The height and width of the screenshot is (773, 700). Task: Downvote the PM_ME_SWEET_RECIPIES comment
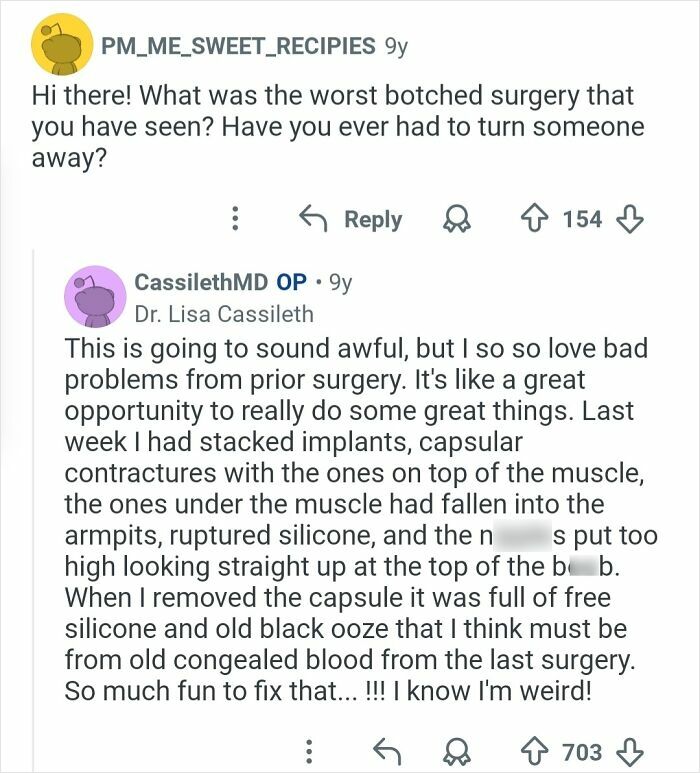coord(632,218)
